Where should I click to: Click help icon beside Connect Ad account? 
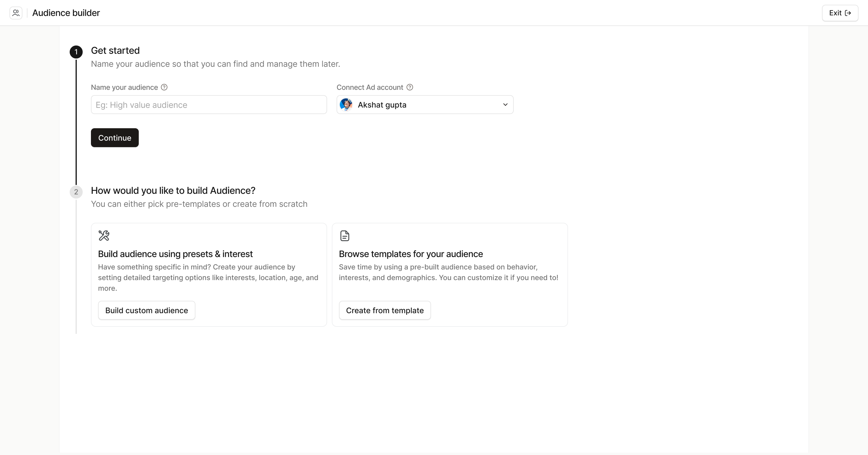coord(410,87)
